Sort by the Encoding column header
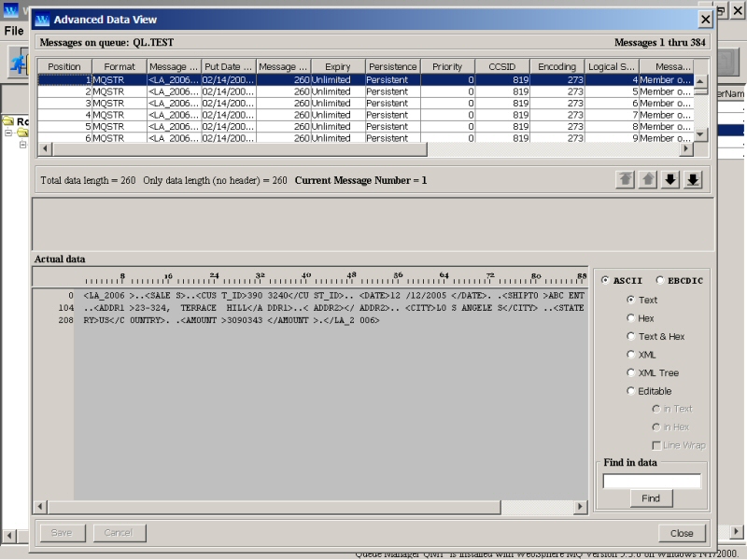747x560 pixels. (557, 66)
